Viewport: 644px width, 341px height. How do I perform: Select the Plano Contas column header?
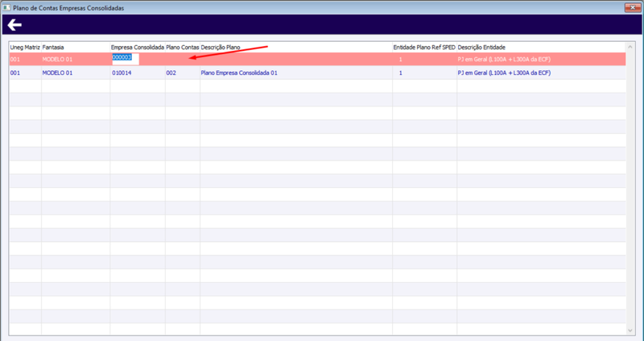pos(183,48)
